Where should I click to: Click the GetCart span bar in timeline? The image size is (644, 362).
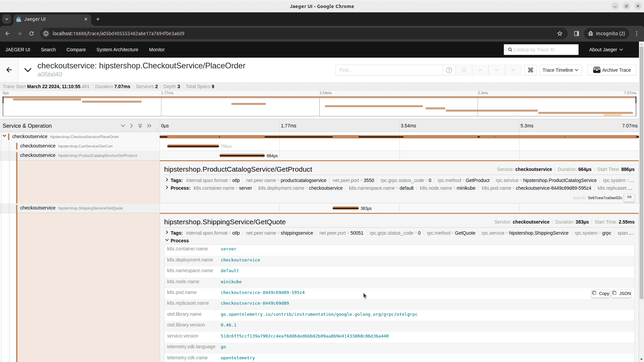[x=193, y=146]
